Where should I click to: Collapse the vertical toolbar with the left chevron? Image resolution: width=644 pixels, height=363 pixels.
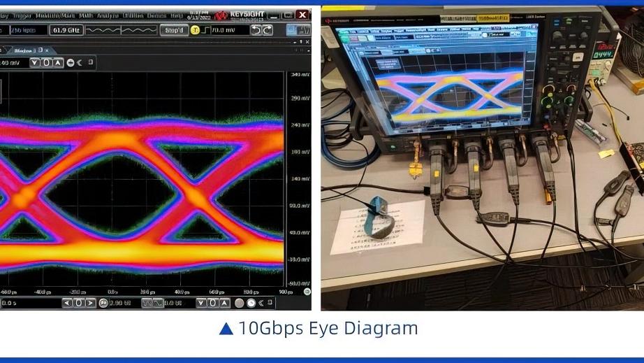point(80,62)
